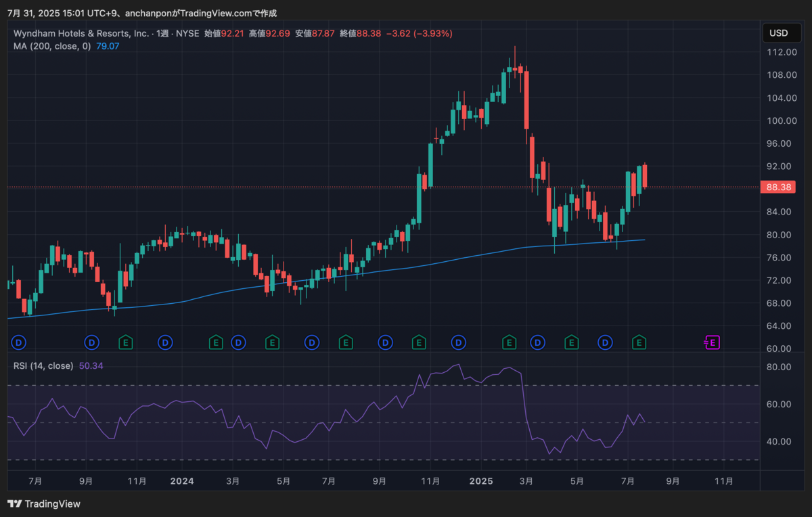
Task: Click the NYSE exchange label
Action: tap(187, 33)
